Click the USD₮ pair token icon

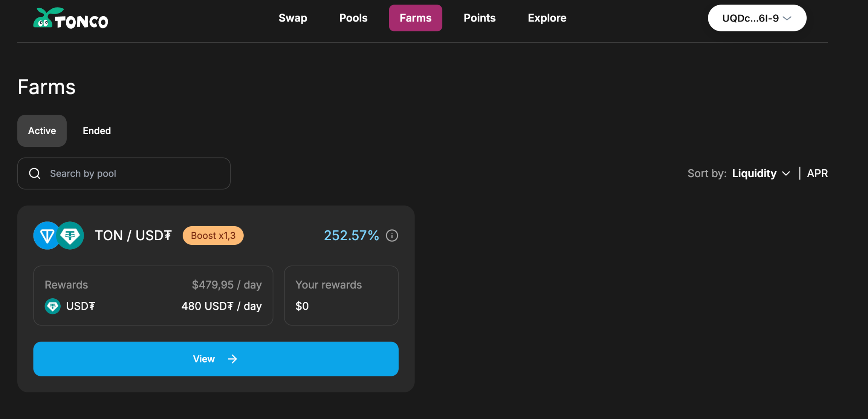[x=70, y=236]
